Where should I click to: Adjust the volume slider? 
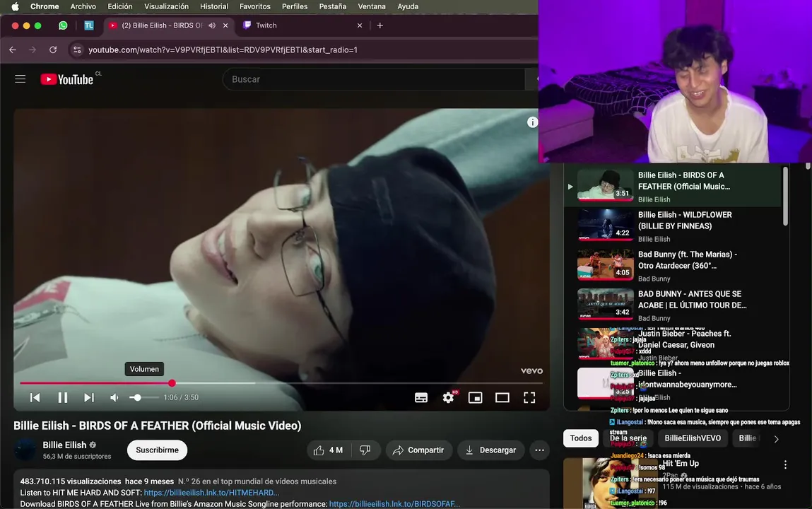[x=143, y=398]
